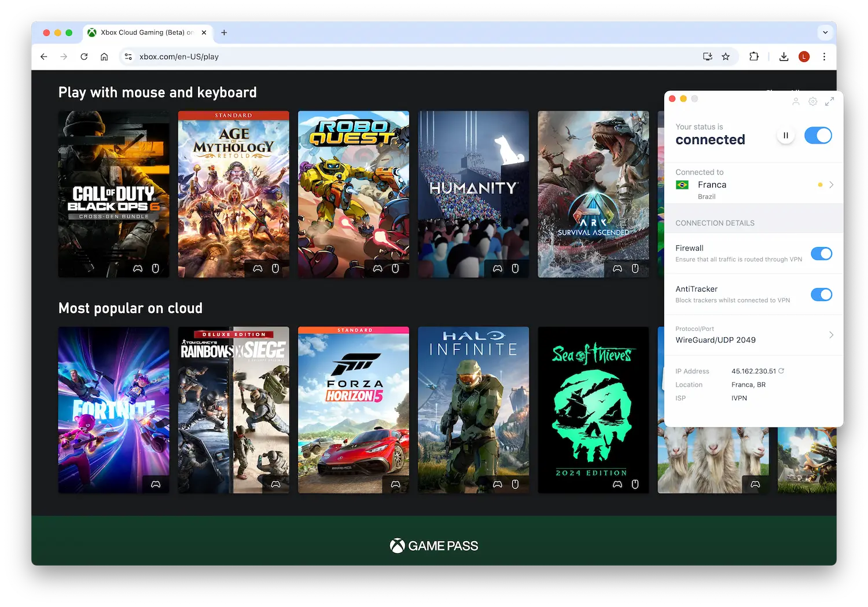This screenshot has height=607, width=868.
Task: Click the Xbox Game Pass logo in footer
Action: pyautogui.click(x=434, y=545)
